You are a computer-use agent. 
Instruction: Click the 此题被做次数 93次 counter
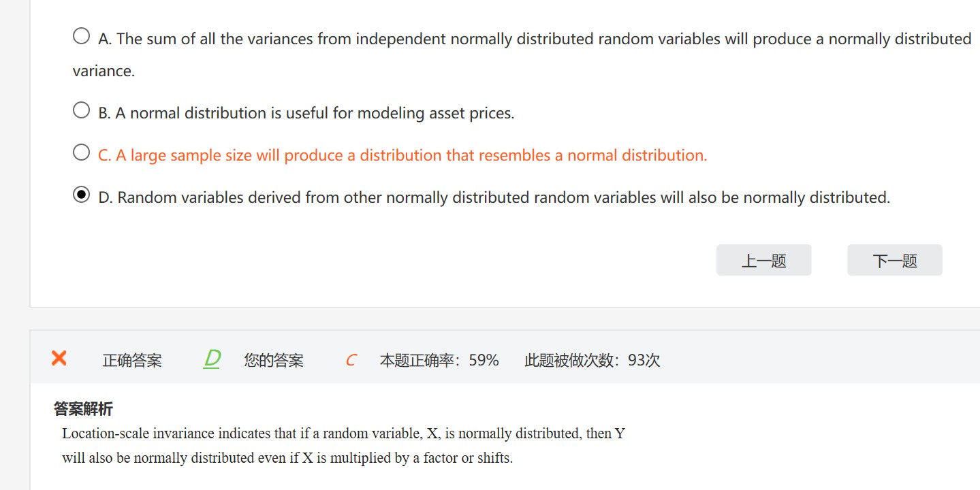[x=592, y=360]
